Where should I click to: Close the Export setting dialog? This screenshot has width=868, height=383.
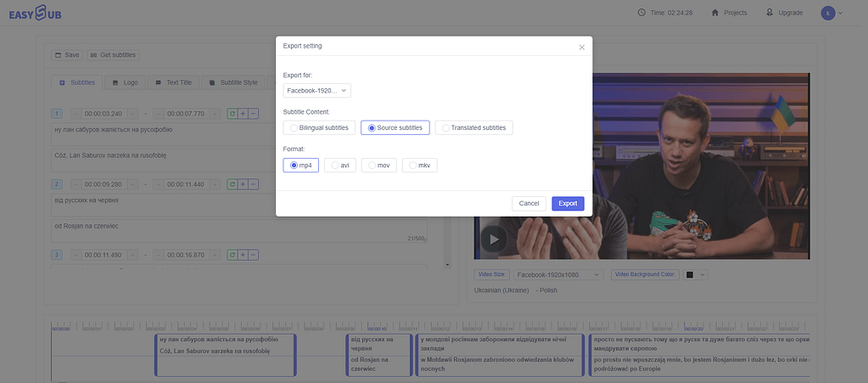[581, 47]
